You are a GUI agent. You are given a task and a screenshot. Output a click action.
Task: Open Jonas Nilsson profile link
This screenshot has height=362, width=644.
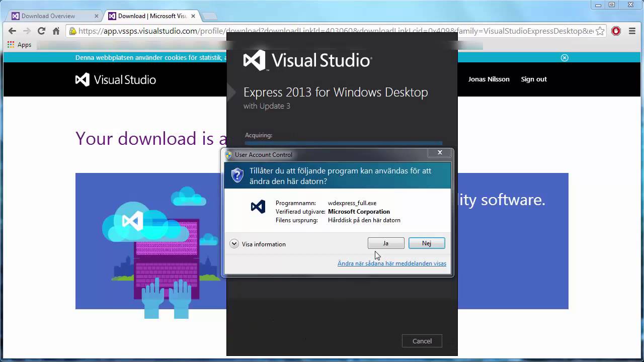click(489, 79)
